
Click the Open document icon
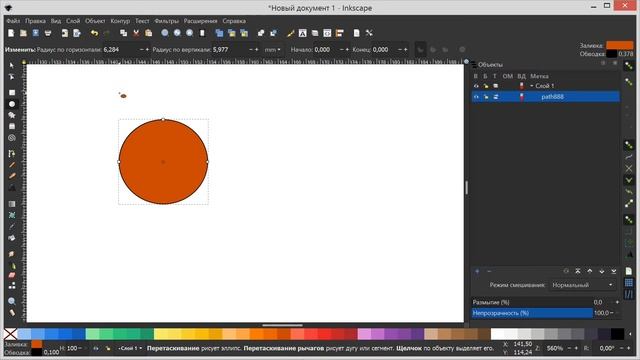click(x=23, y=33)
